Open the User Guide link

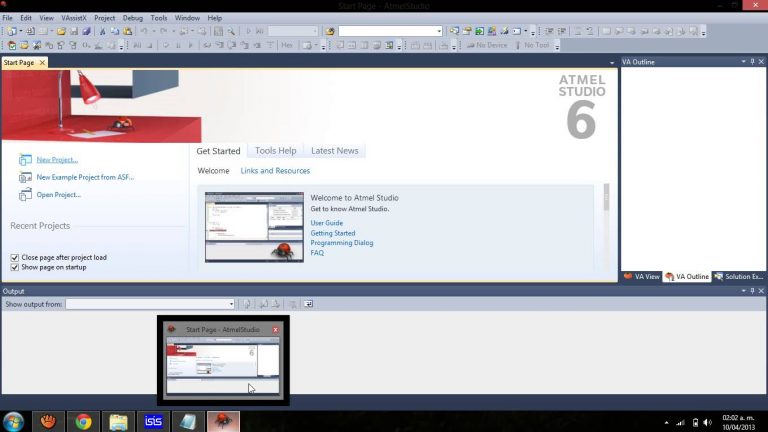click(327, 223)
